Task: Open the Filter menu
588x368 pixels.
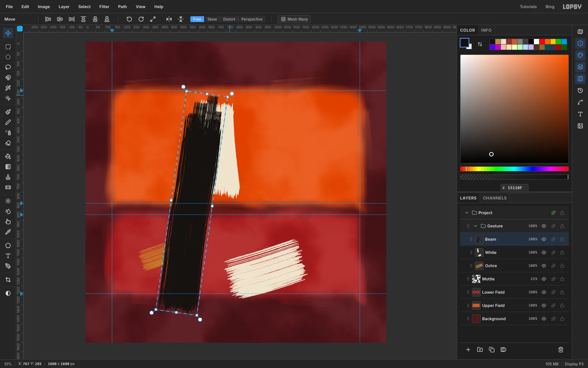Action: [104, 7]
